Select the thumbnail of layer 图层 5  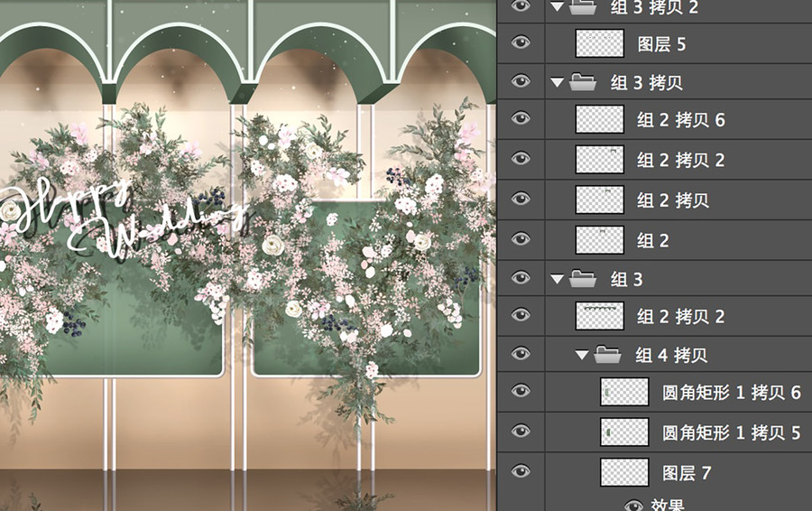coord(600,43)
